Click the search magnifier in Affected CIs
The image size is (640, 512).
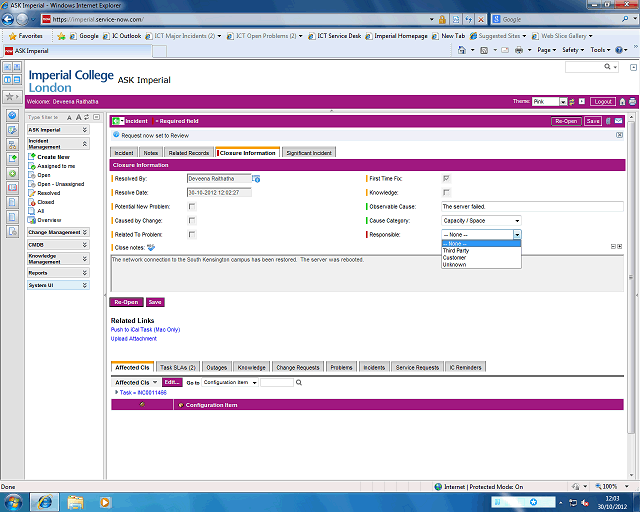coord(300,382)
